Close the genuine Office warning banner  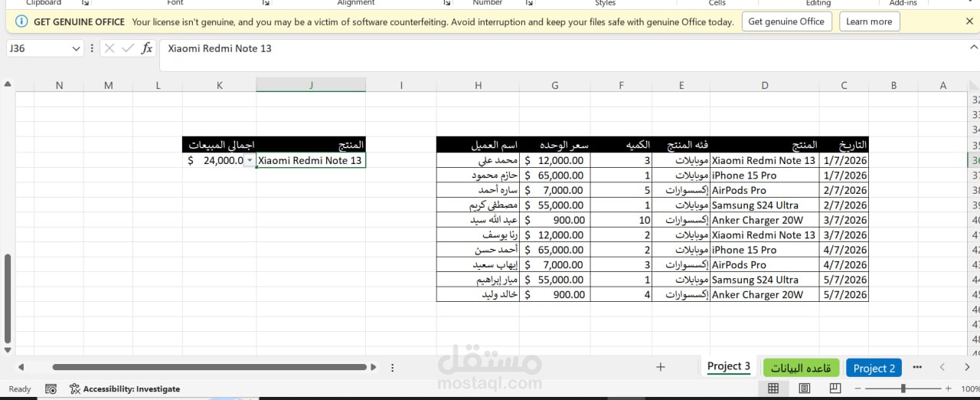pos(969,21)
